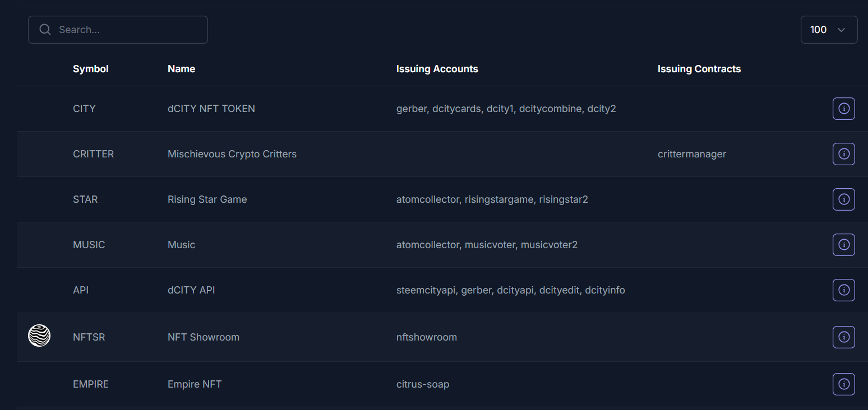Click the search magnifier icon
Viewport: 868px width, 410px height.
click(x=45, y=30)
